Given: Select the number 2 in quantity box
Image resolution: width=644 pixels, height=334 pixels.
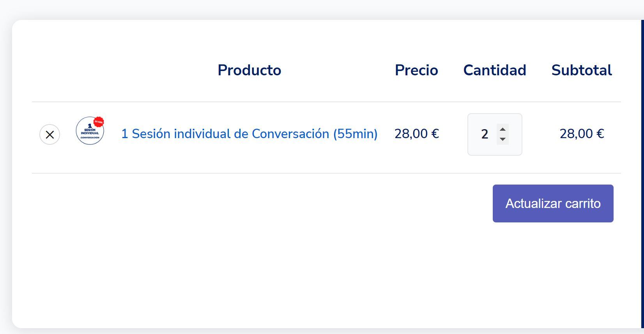Looking at the screenshot, I should (485, 134).
